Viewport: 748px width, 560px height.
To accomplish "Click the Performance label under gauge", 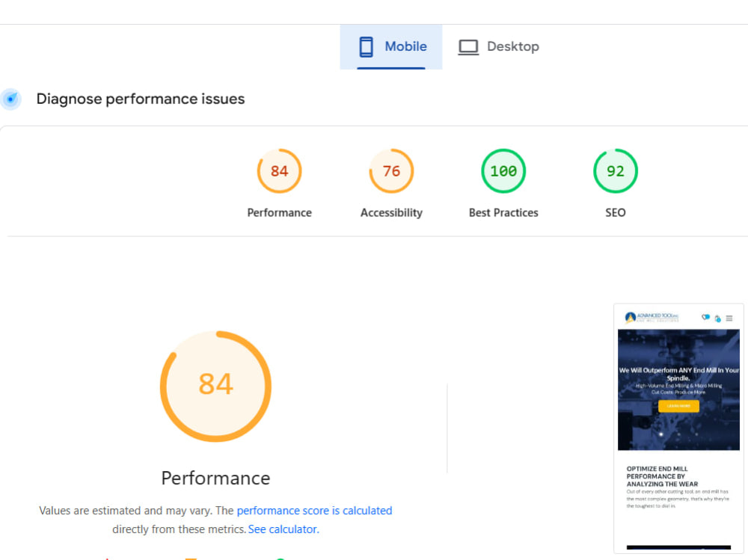I will pyautogui.click(x=279, y=213).
